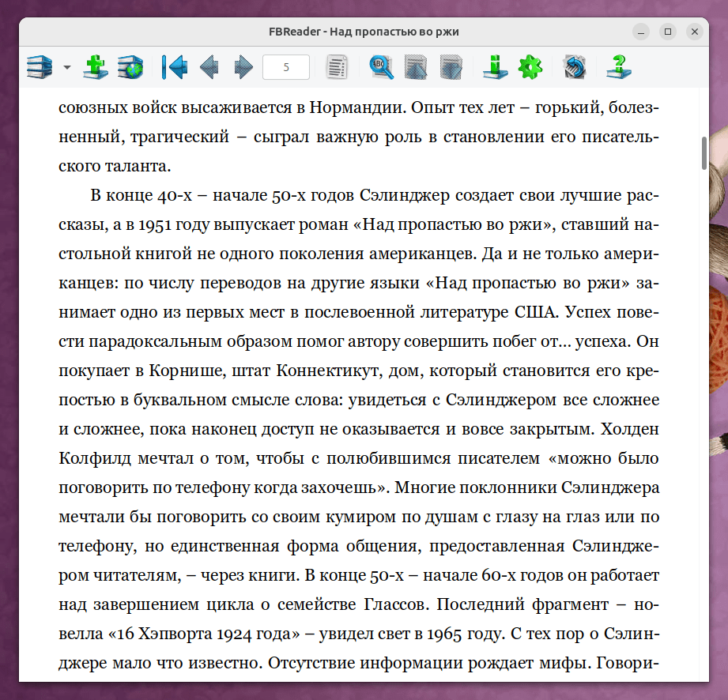Open preferences gear icon

tap(530, 67)
